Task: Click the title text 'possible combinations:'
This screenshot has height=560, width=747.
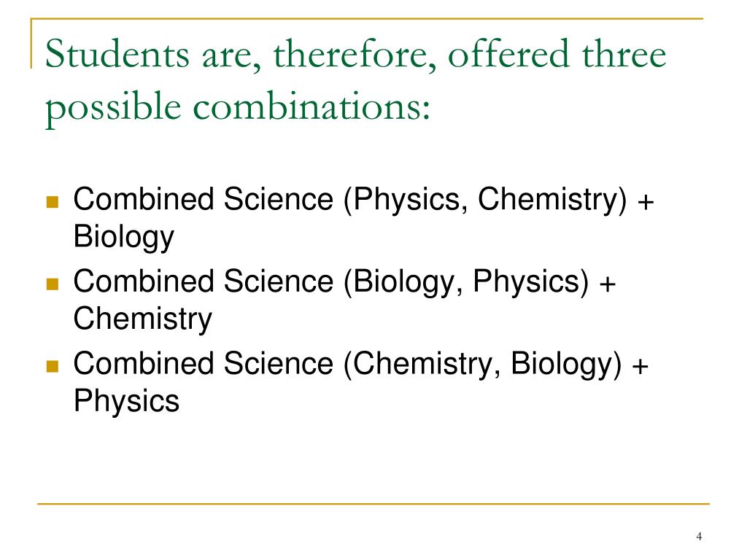Action: [x=238, y=108]
